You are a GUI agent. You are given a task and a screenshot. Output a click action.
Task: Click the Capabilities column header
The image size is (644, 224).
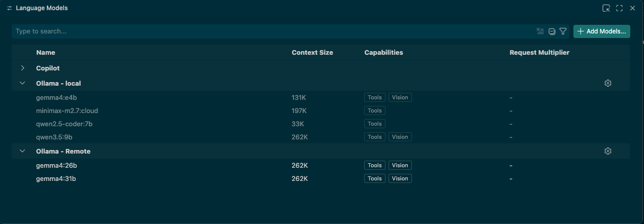383,52
